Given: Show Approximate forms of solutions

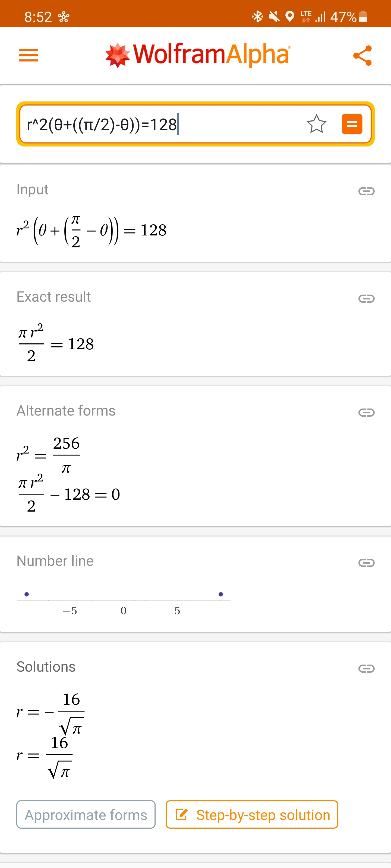Looking at the screenshot, I should tap(86, 814).
